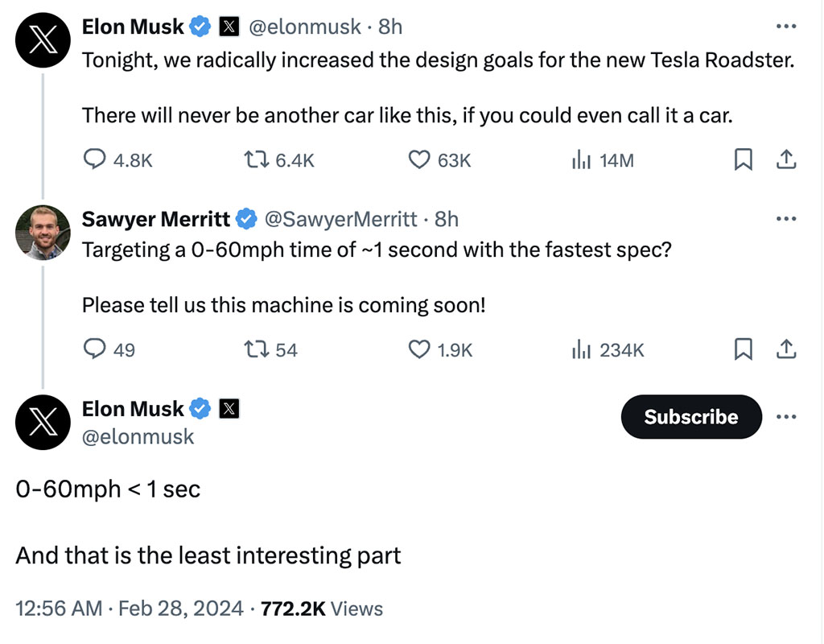
Task: Bookmark Elon Musk's top tweet
Action: tap(744, 160)
